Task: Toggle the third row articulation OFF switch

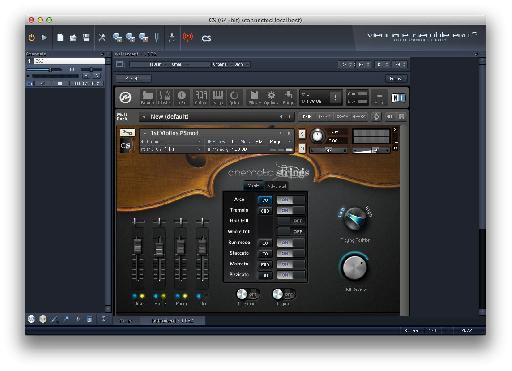Action: coord(290,221)
